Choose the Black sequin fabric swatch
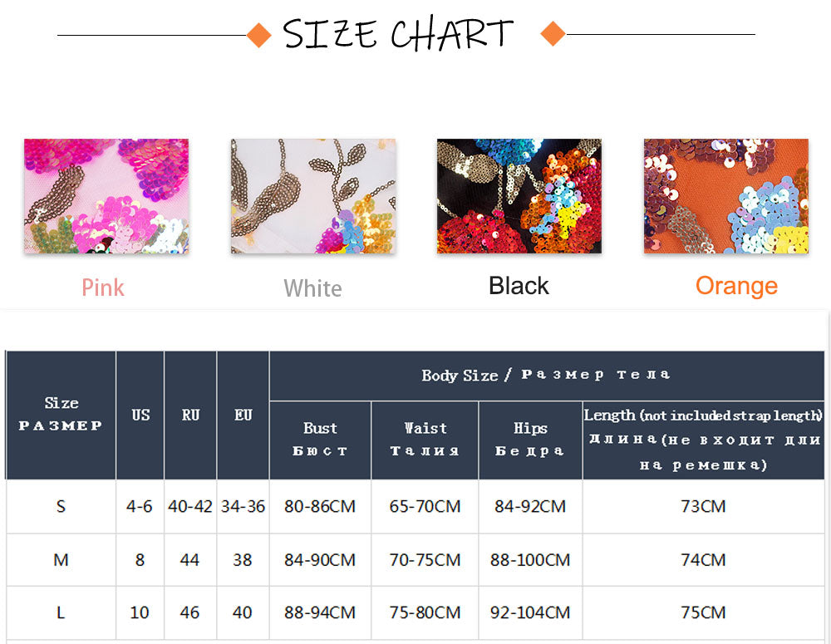This screenshot has width=831, height=644. (519, 196)
